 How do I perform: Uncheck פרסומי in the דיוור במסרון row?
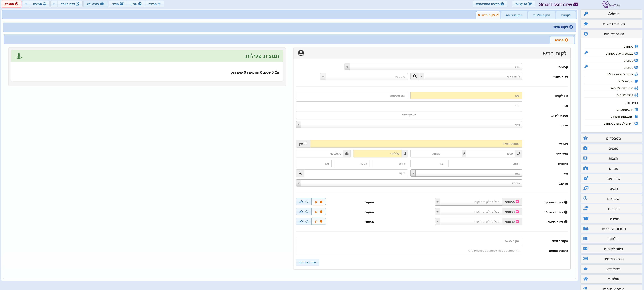pyautogui.click(x=517, y=202)
